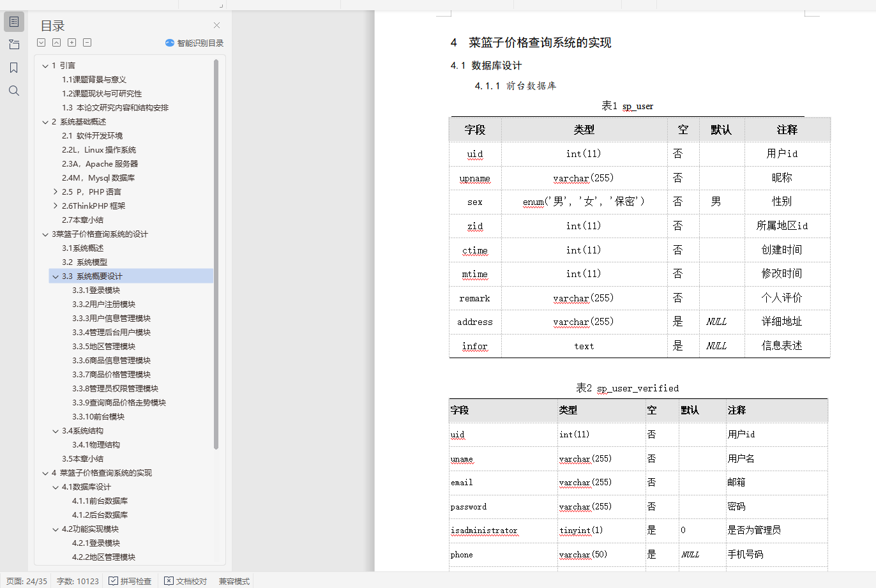Collapse the 4.2功能实现模块 outline item
The height and width of the screenshot is (588, 876).
(56, 529)
